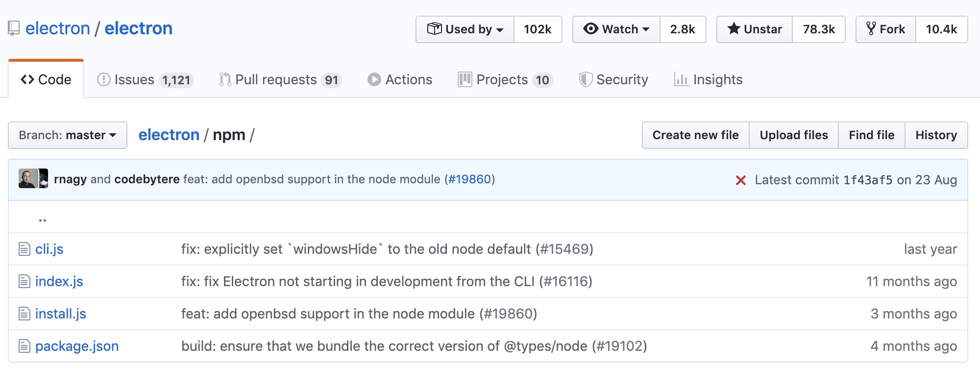This screenshot has width=980, height=390.
Task: Click the Unstar button
Action: 755,29
